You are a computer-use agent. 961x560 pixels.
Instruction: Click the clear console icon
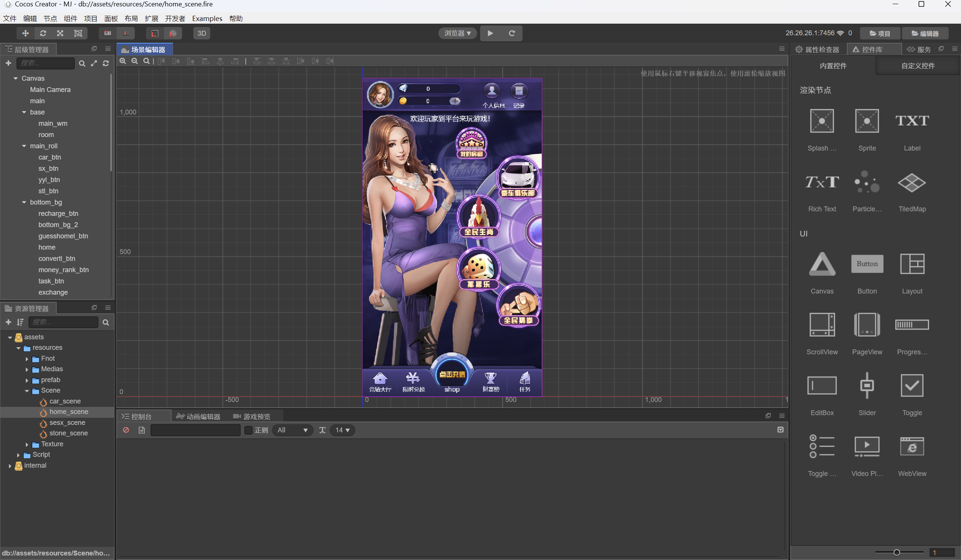coord(126,430)
